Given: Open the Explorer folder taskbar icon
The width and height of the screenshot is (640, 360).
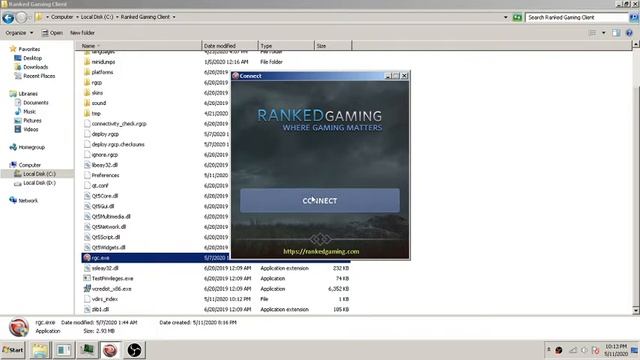Looking at the screenshot, I should point(40,350).
